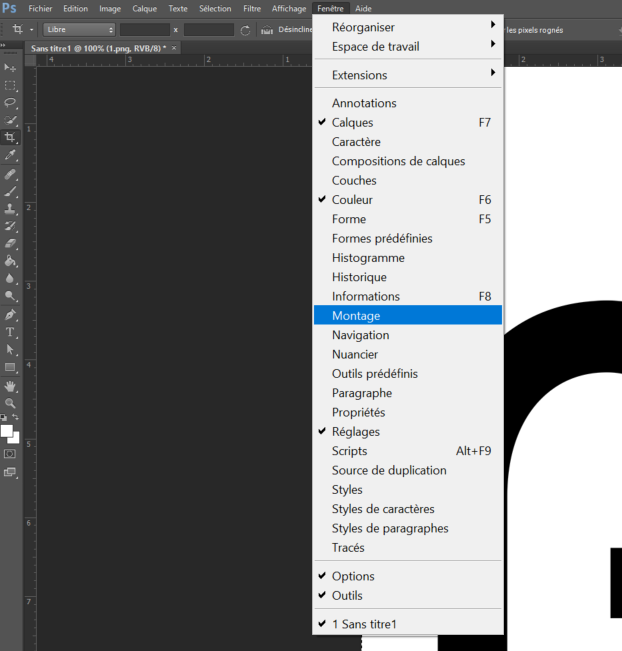The image size is (622, 651).
Task: Open the Filtre menu
Action: pos(252,8)
